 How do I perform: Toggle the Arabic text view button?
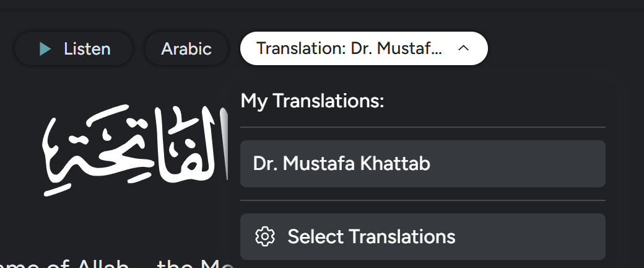186,48
